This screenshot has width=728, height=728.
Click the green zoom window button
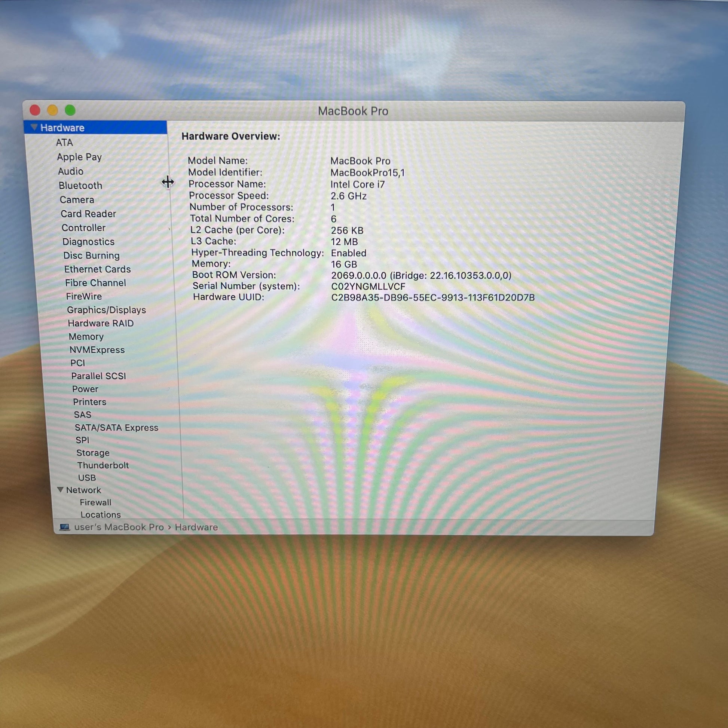[x=70, y=110]
